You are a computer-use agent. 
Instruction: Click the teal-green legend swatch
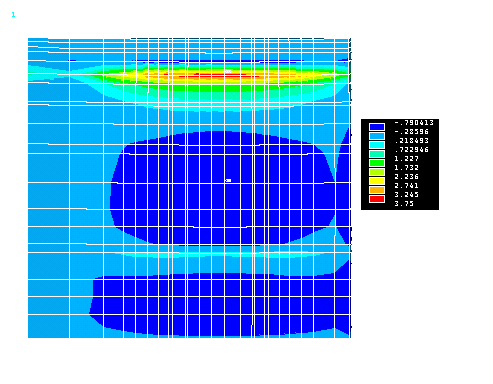click(x=377, y=154)
